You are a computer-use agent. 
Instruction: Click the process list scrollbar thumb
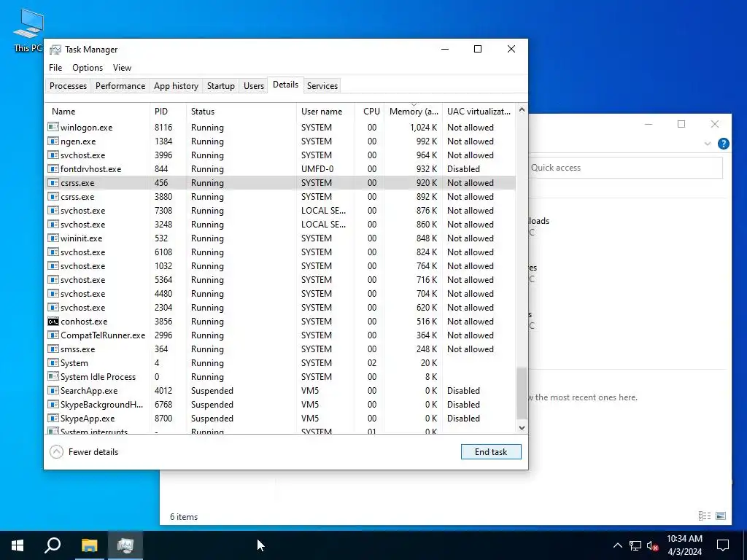point(522,393)
